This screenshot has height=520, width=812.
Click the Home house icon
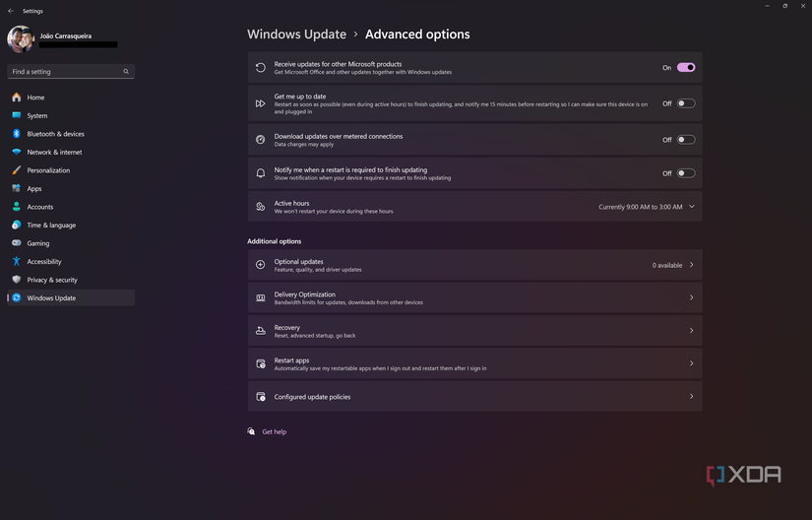point(17,97)
